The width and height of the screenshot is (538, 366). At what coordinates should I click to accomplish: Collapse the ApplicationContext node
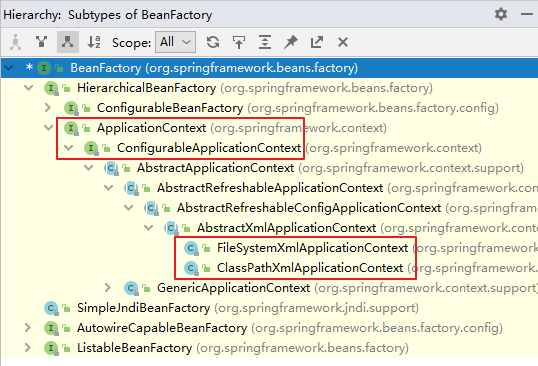pos(48,128)
